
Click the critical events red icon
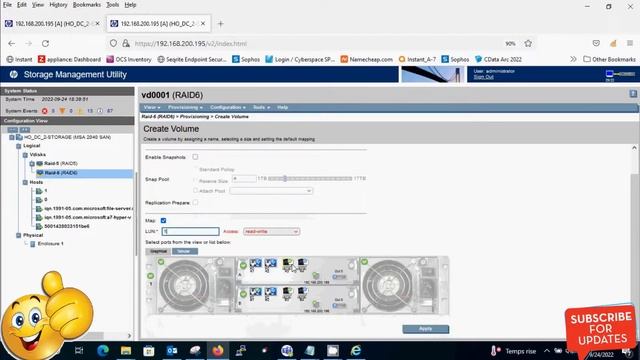click(x=44, y=111)
